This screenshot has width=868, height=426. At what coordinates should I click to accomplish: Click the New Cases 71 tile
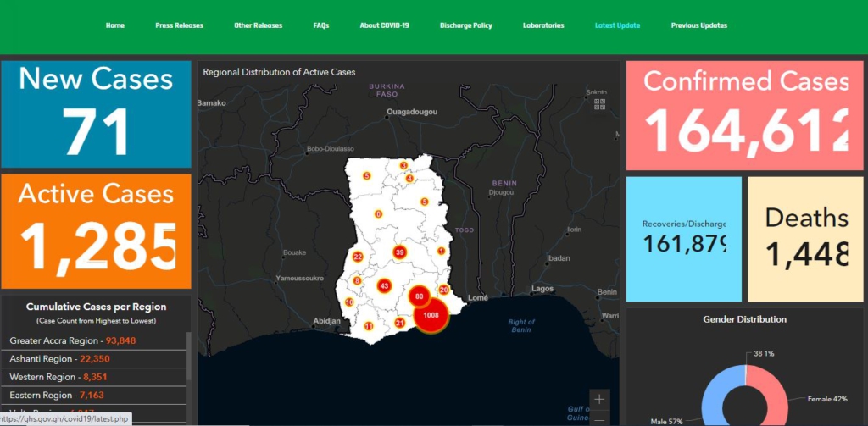97,114
